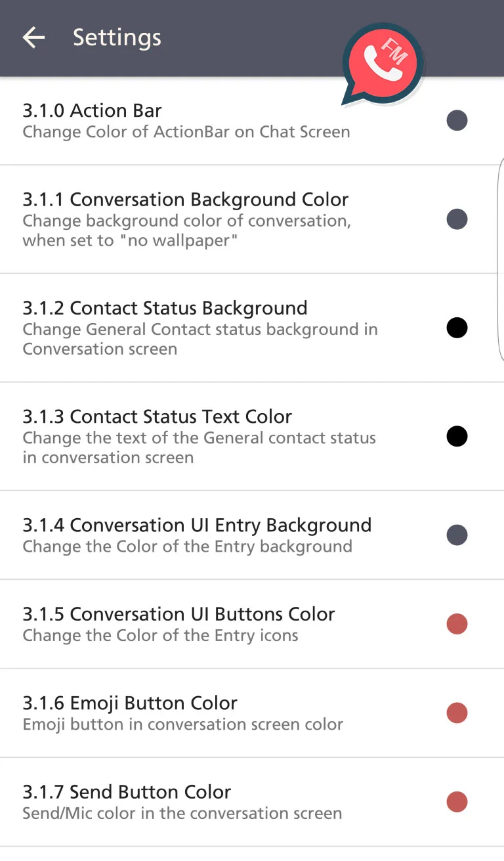This screenshot has height=861, width=504.
Task: Select 3.1.5 Conversation UI Buttons Color
Action: coord(252,624)
